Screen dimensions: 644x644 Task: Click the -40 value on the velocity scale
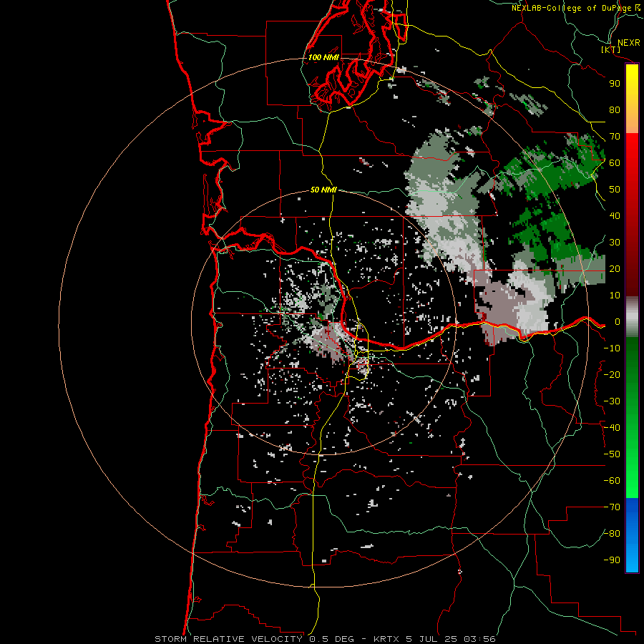[612, 428]
